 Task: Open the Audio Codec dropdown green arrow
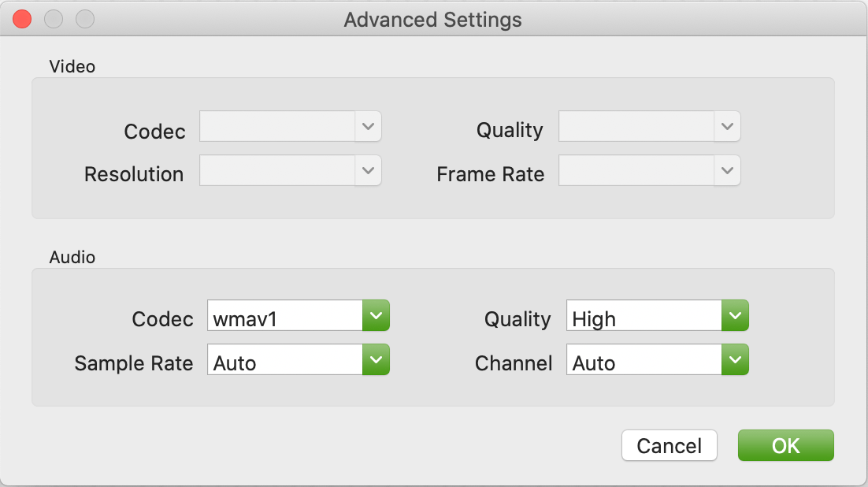376,316
